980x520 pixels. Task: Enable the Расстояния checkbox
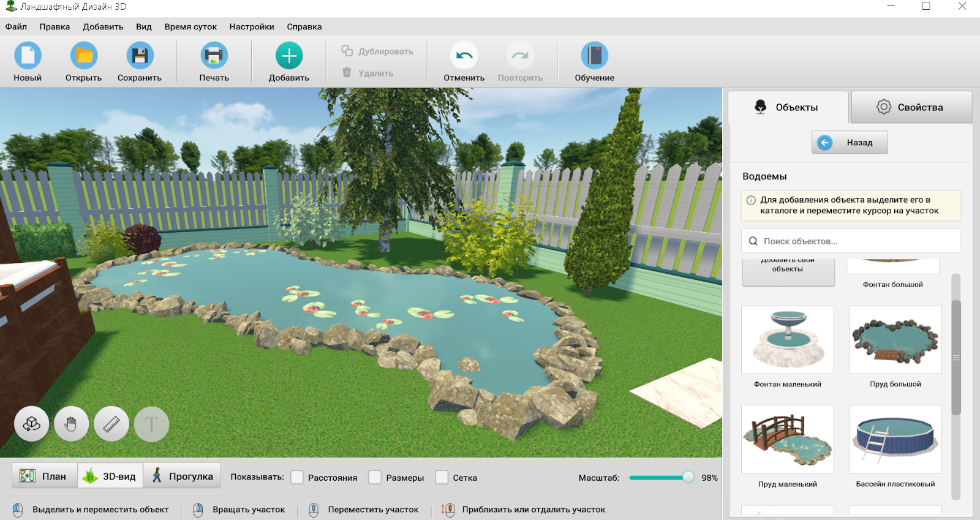click(x=297, y=477)
